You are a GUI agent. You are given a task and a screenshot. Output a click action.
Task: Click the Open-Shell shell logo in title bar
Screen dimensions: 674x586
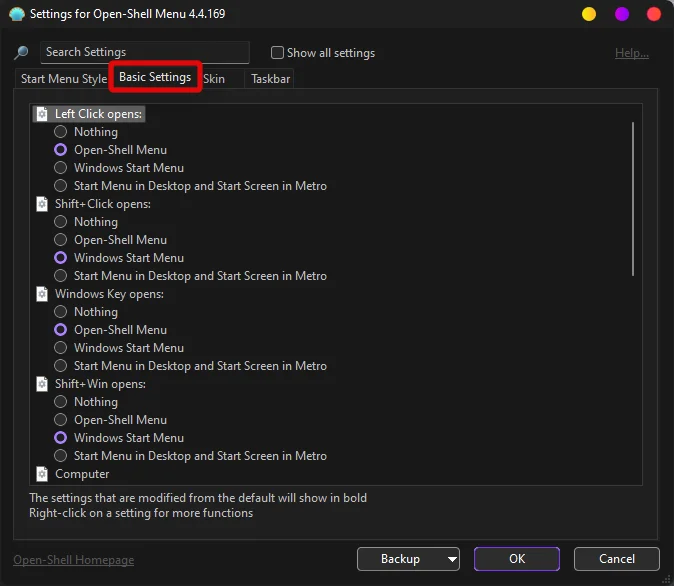17,14
